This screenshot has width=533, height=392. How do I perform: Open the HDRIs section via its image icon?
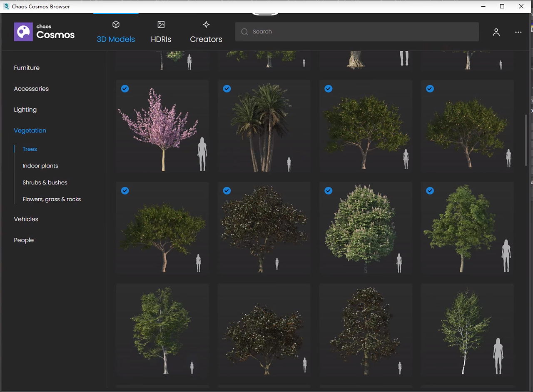(x=161, y=24)
